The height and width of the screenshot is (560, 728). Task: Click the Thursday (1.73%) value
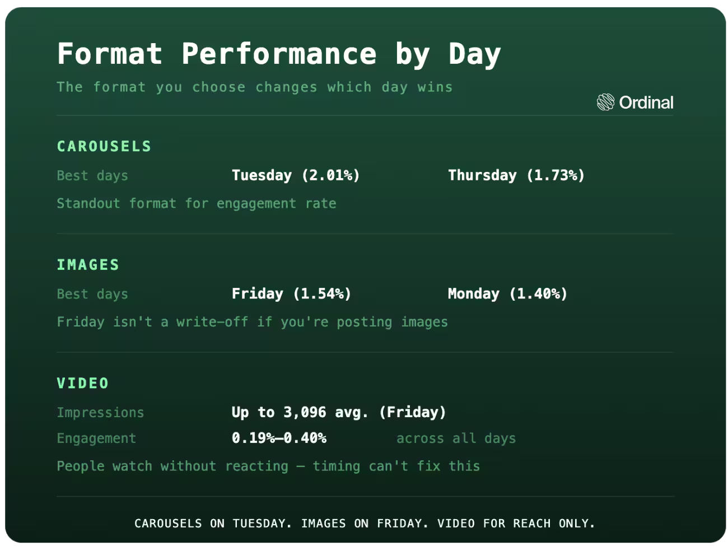tap(516, 175)
